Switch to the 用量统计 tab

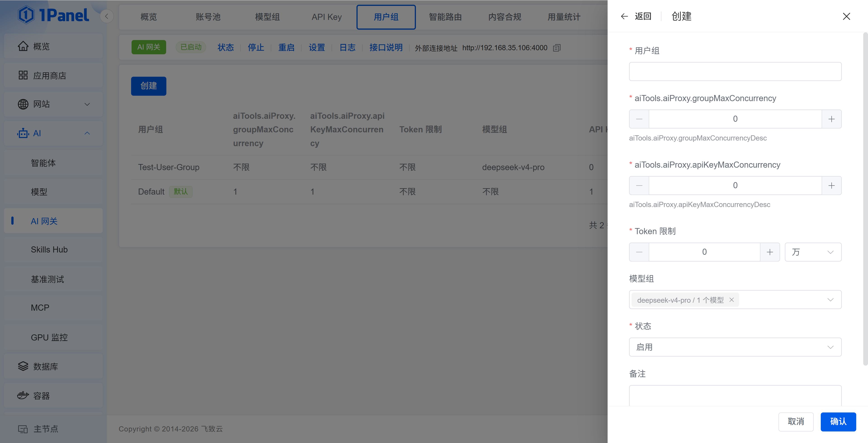564,17
